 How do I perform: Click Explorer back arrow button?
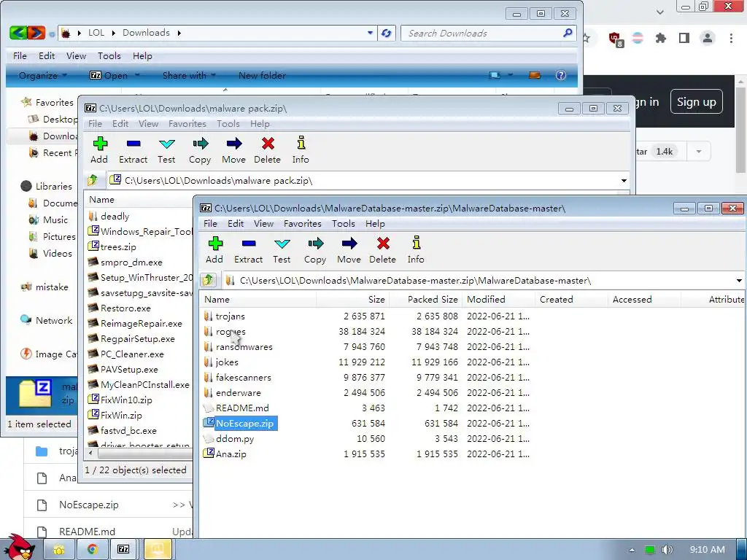pos(18,33)
